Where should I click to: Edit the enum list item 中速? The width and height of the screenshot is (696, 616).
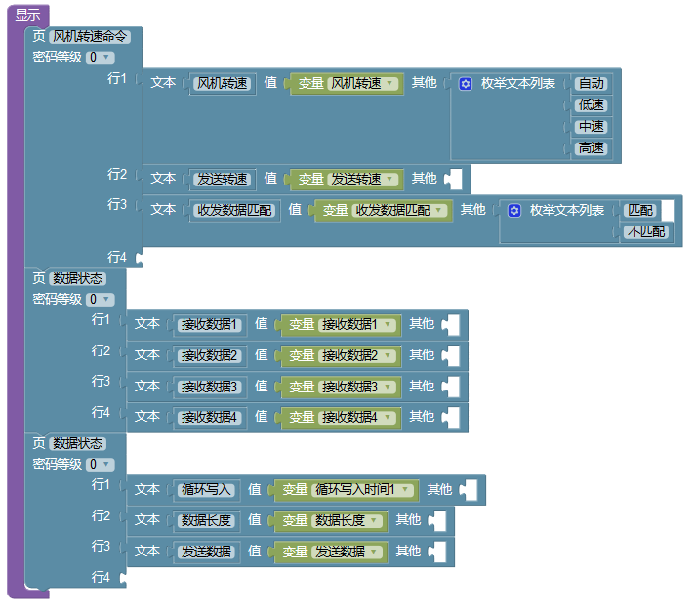click(591, 127)
